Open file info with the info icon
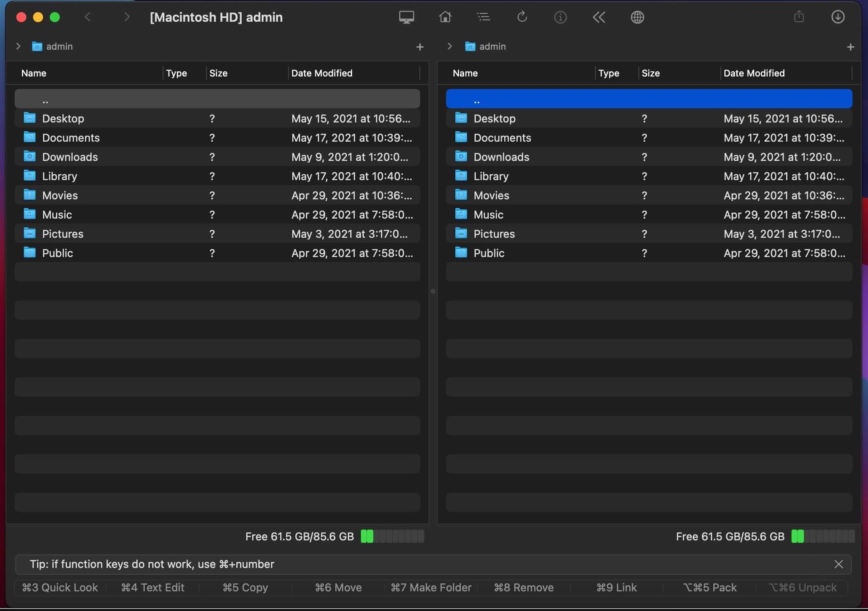The width and height of the screenshot is (868, 611). click(560, 17)
